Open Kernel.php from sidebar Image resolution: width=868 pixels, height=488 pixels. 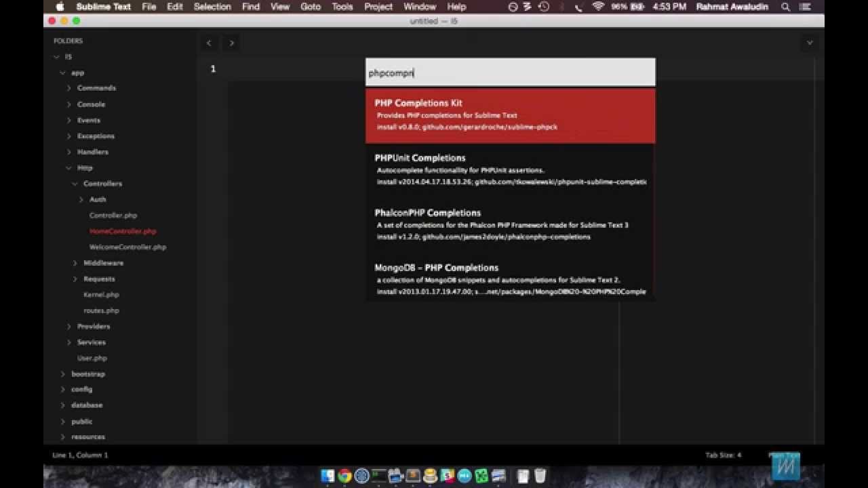coord(101,295)
